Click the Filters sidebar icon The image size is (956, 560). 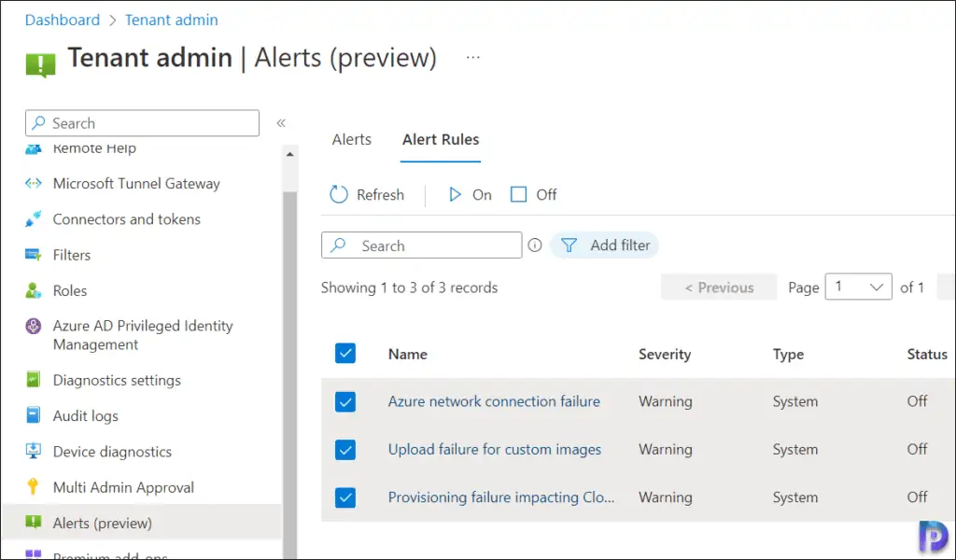33,255
